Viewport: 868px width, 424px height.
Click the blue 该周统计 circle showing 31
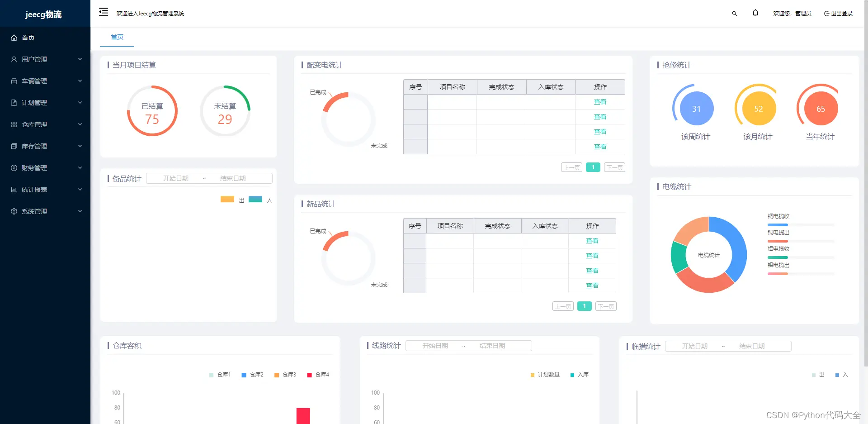click(696, 109)
